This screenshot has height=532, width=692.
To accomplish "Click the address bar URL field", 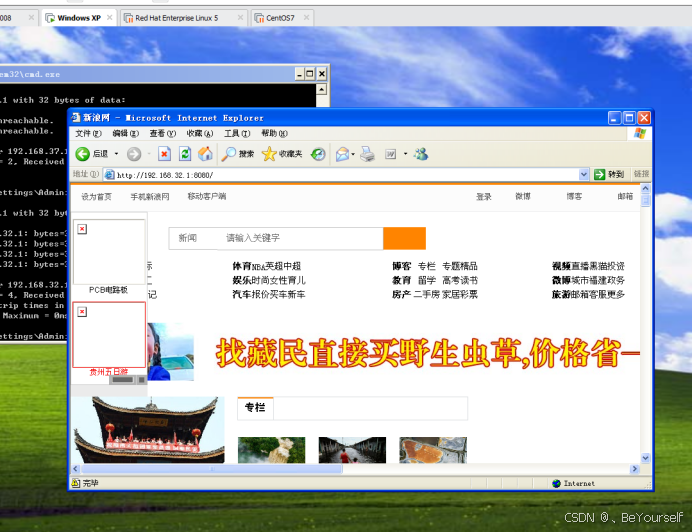I will [x=344, y=175].
